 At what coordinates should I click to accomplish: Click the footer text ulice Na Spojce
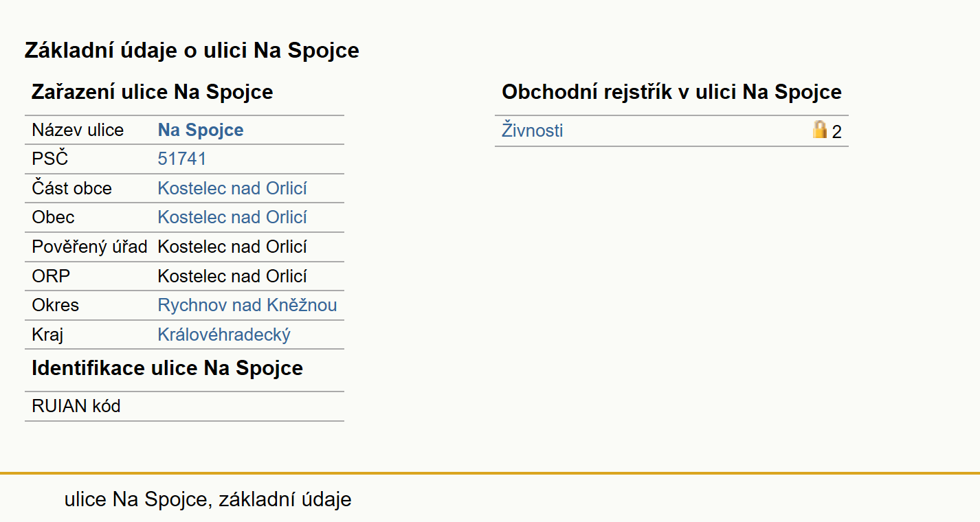(136, 499)
